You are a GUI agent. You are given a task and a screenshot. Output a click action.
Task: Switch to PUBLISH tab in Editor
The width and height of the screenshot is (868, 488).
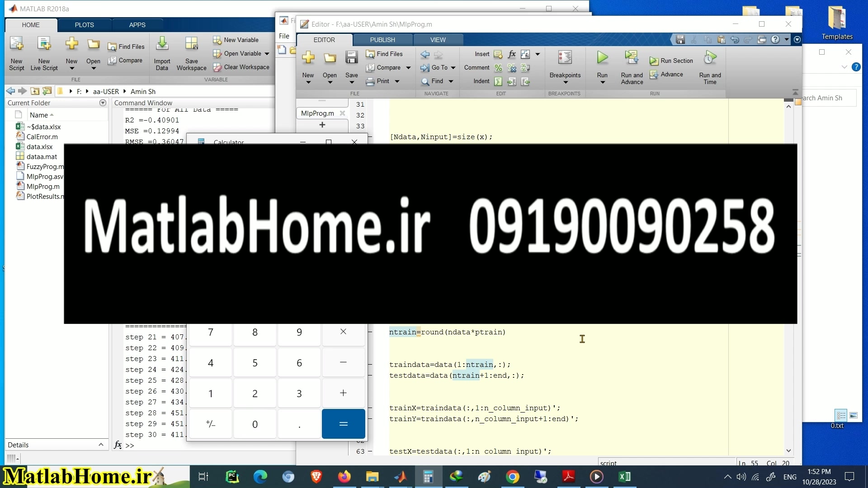tap(382, 40)
